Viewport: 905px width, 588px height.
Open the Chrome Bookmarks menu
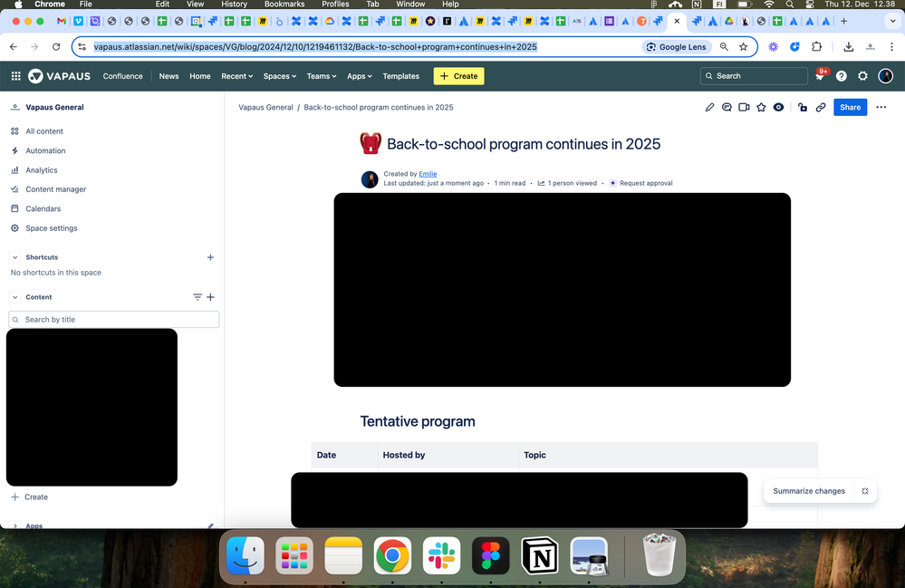[x=284, y=4]
